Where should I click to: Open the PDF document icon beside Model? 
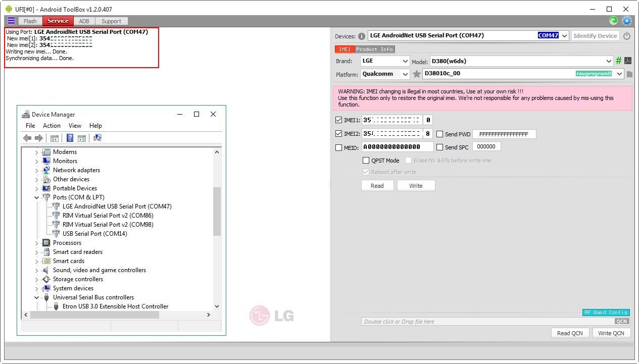tap(628, 61)
